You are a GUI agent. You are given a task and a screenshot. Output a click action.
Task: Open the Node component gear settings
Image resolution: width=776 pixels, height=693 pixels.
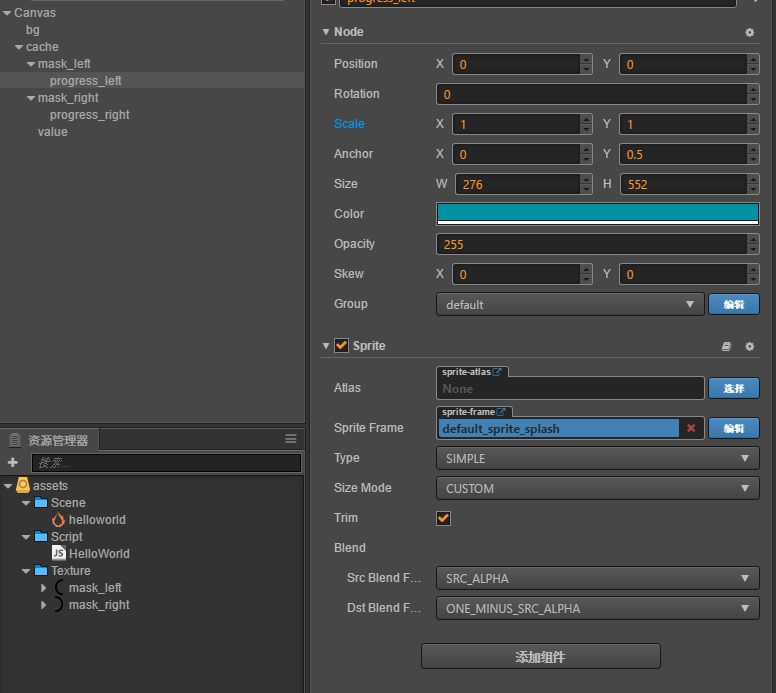coord(749,32)
